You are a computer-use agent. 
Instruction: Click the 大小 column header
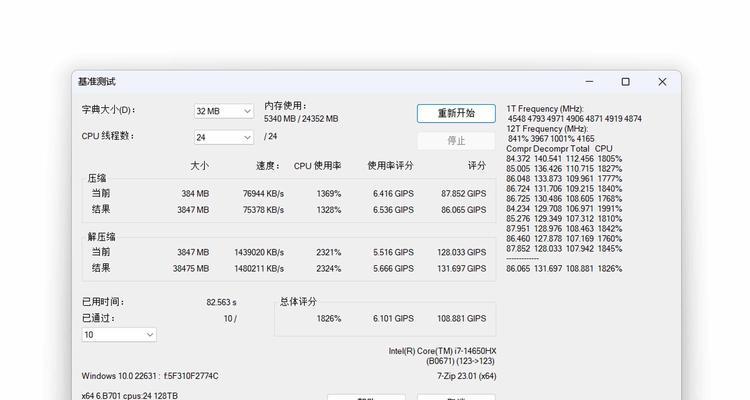(x=199, y=166)
